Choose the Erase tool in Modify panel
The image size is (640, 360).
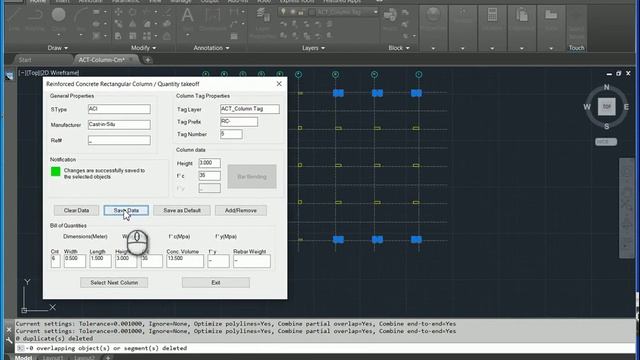coord(167,12)
